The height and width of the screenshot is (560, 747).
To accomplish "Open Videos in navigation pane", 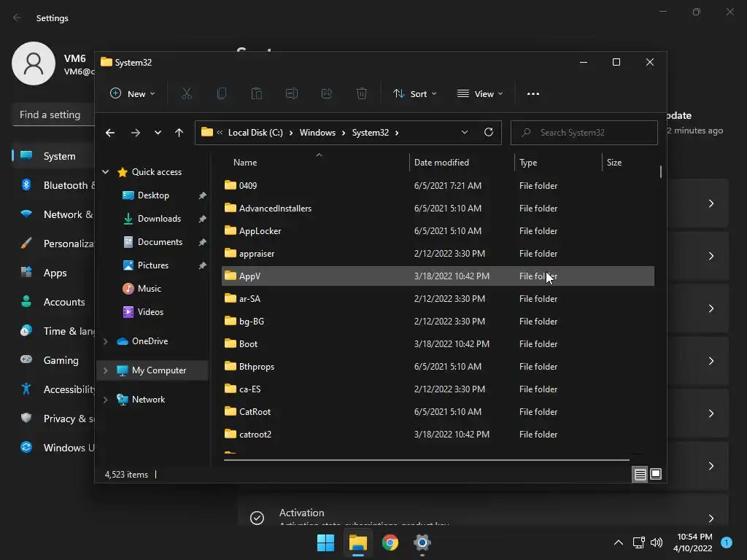I will 150,312.
